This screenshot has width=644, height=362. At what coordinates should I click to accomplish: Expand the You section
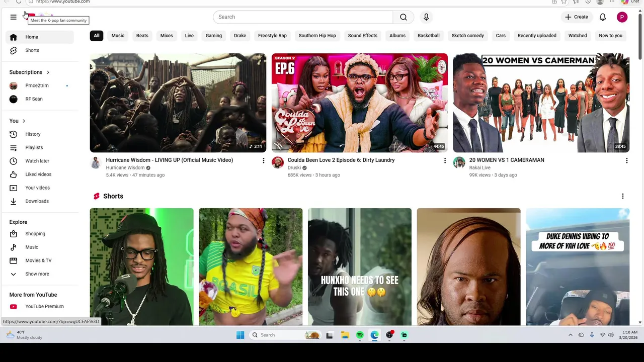17,121
